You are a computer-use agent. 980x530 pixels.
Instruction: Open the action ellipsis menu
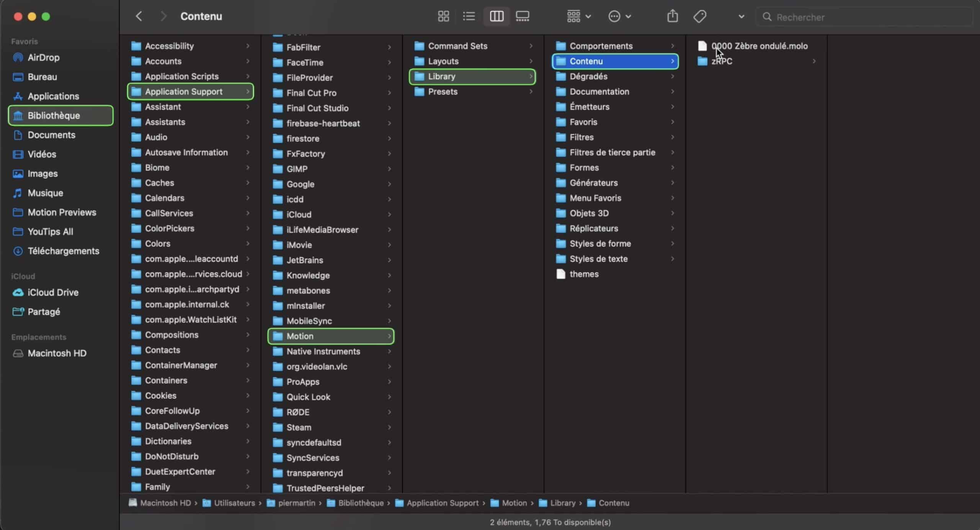point(619,16)
